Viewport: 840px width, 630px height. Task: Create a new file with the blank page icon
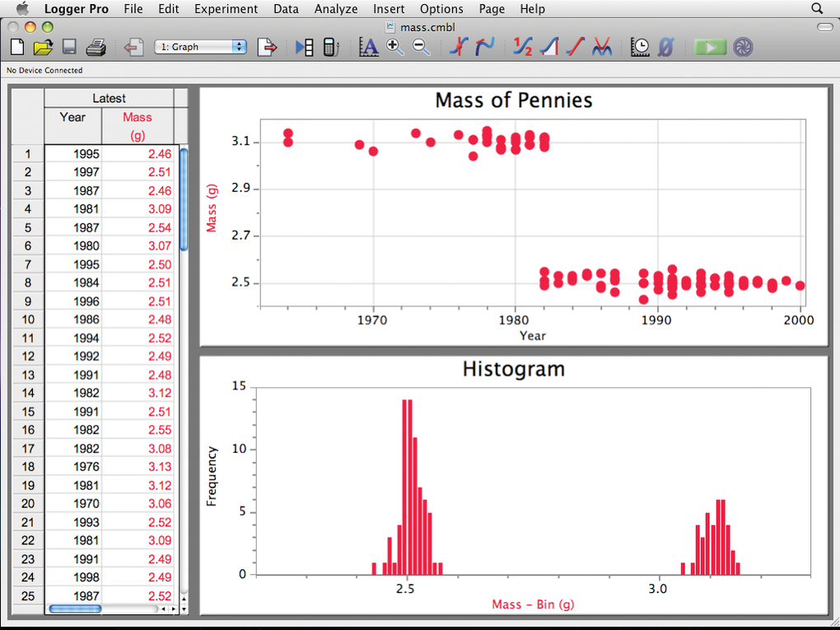coord(17,47)
